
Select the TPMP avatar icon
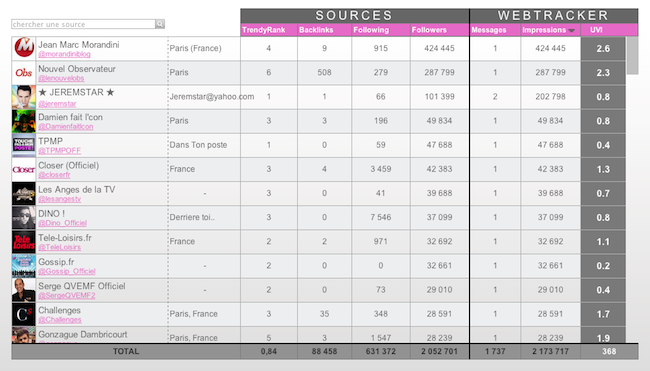[x=24, y=145]
